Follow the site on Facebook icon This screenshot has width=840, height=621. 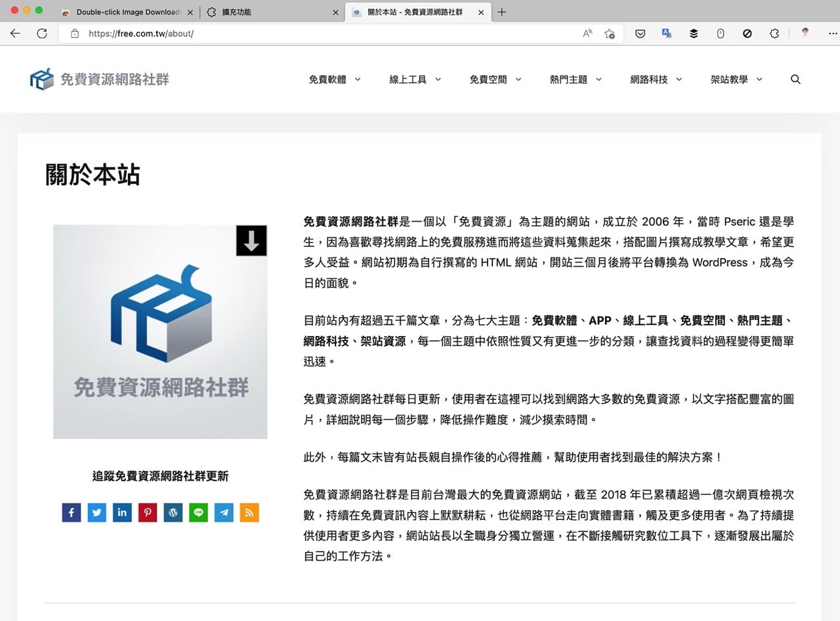pos(72,513)
